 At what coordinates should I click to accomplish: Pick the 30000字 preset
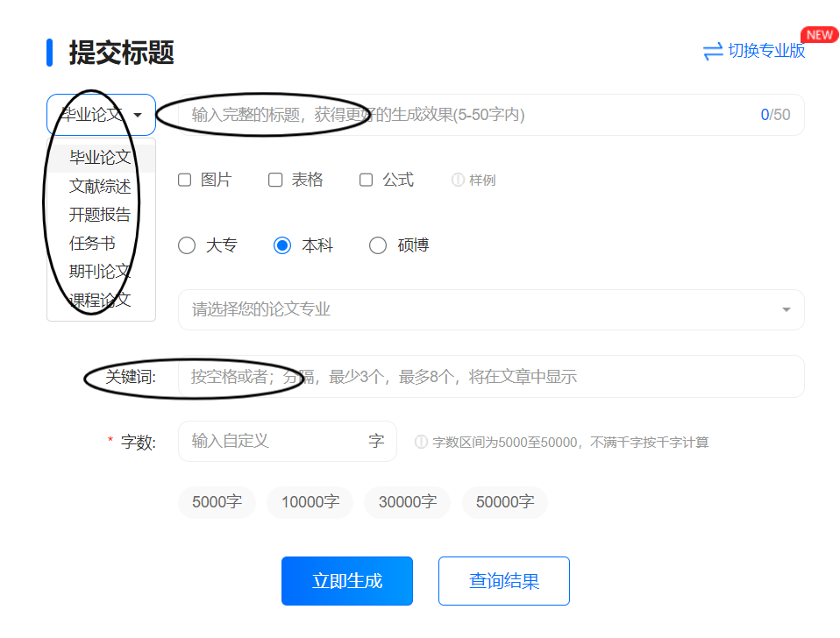pyautogui.click(x=408, y=502)
